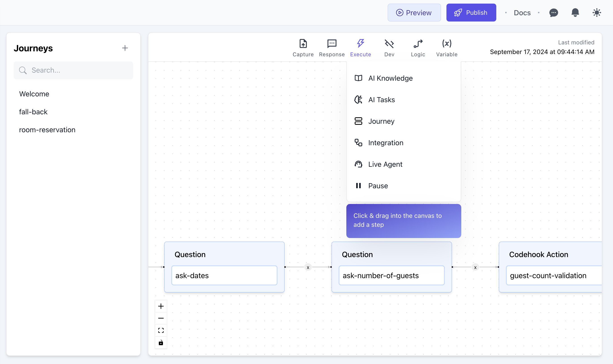Toggle the canvas lock
The height and width of the screenshot is (364, 613).
[x=161, y=342]
